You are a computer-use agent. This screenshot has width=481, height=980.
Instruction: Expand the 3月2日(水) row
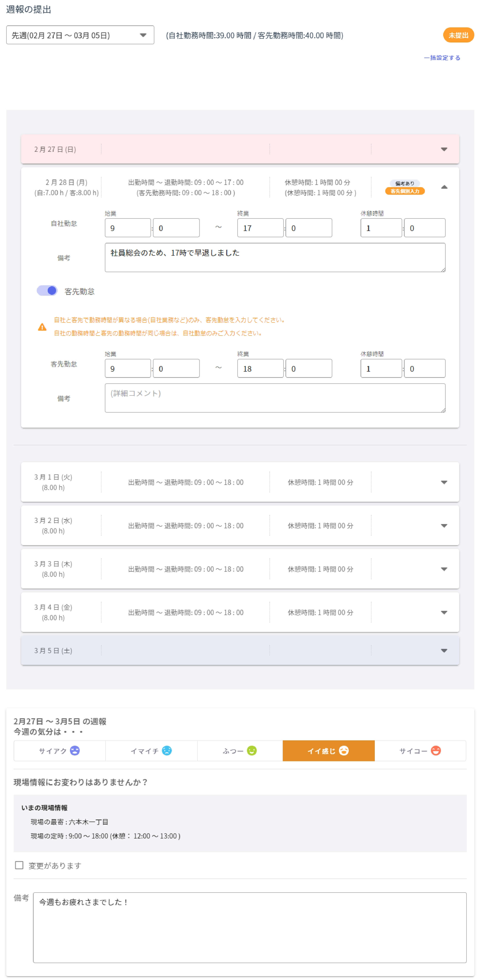444,526
